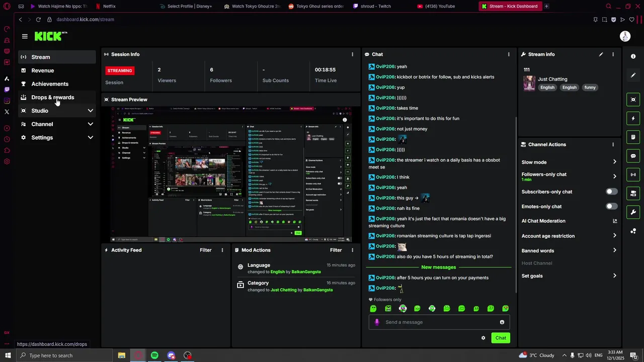Viewport: 644px width, 362px height.
Task: Toggle the chat bubble panel icon in right sidebar
Action: coord(633,156)
